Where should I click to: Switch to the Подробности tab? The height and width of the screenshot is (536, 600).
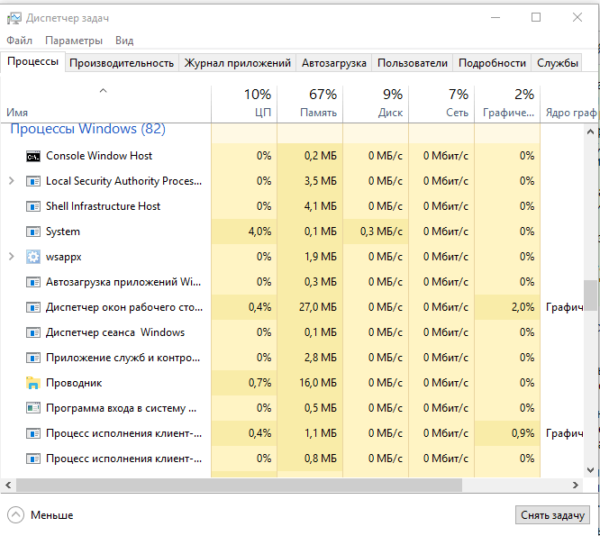[x=492, y=63]
